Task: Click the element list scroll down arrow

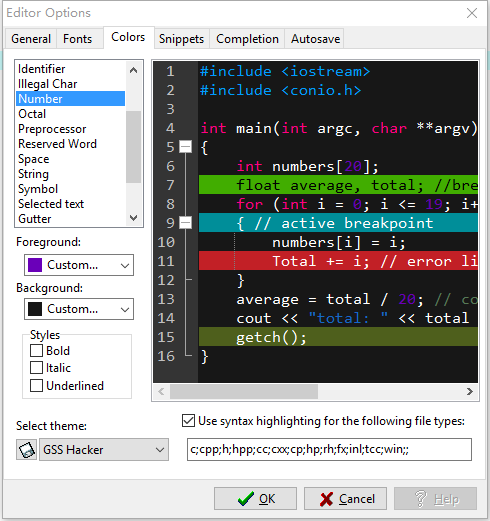Action: (134, 218)
